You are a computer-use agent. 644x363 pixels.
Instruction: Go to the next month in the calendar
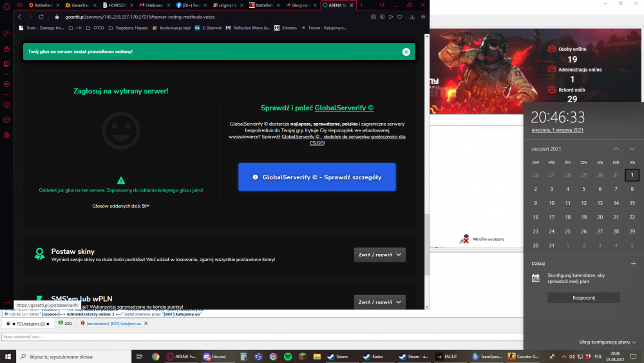tap(632, 149)
